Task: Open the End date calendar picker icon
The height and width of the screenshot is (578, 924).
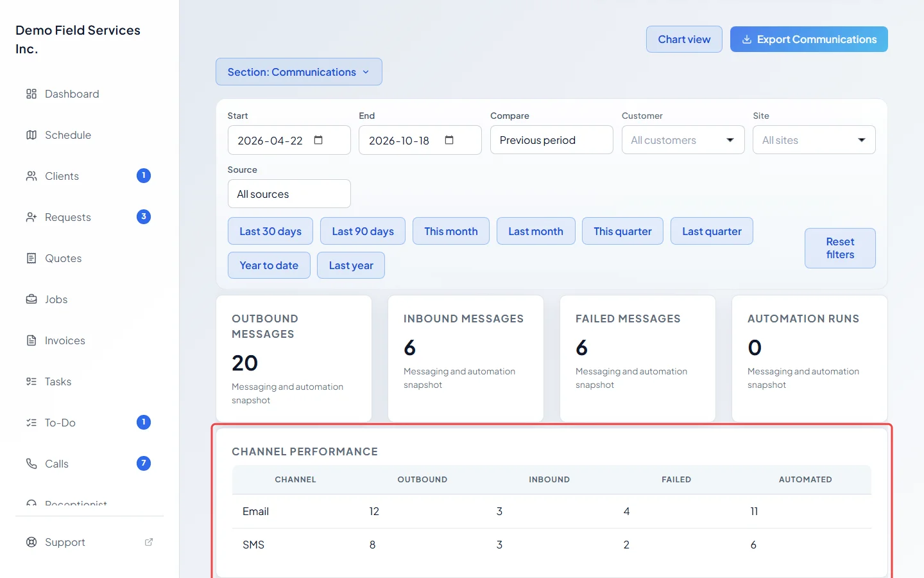Action: coord(449,140)
